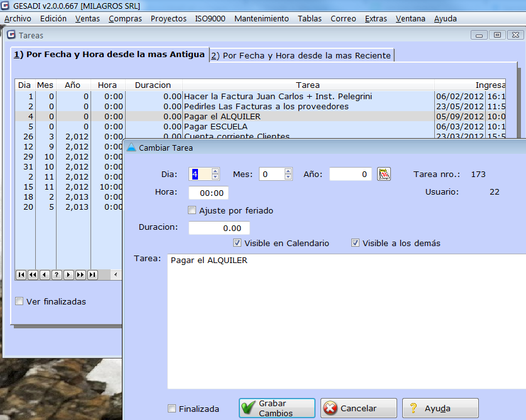Open the Ventas menu

[87, 19]
